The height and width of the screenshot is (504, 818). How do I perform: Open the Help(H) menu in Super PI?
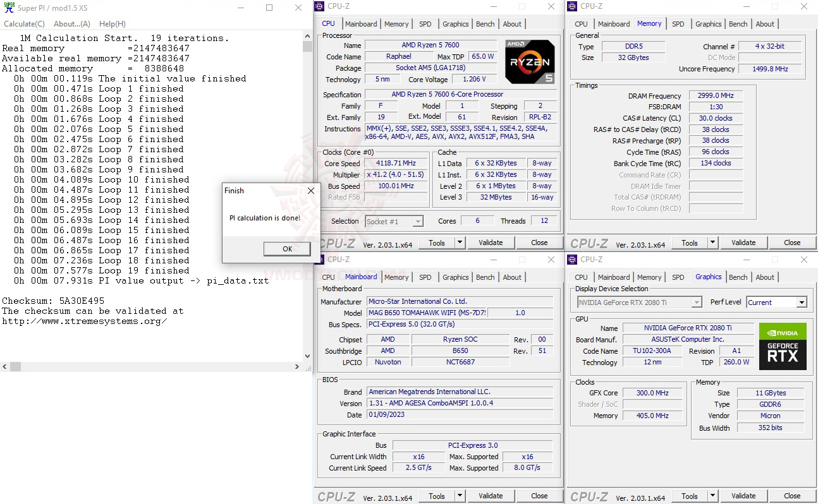tap(113, 24)
